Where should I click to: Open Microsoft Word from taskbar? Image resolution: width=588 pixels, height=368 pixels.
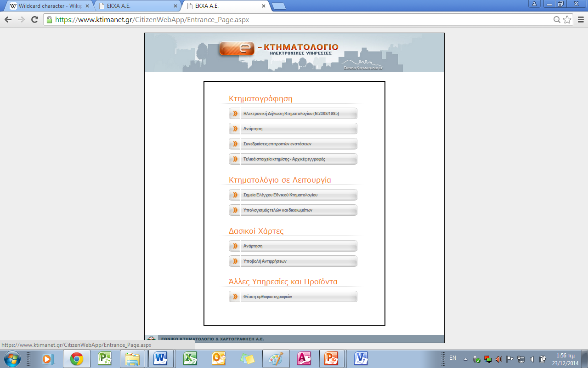pyautogui.click(x=161, y=358)
